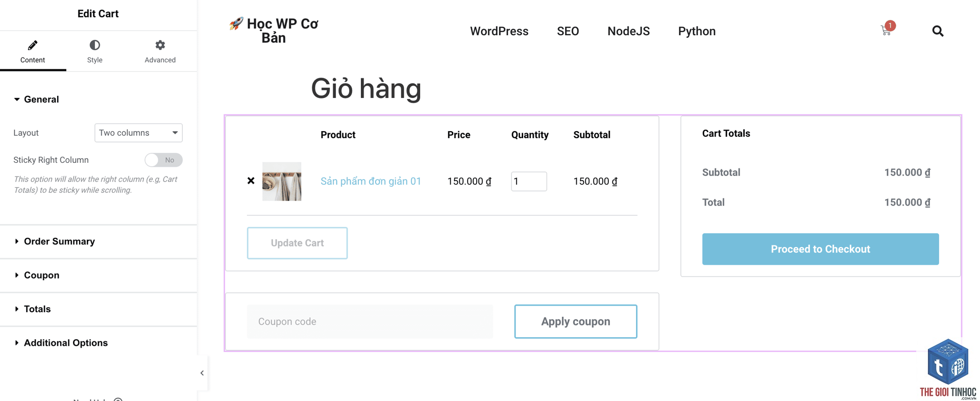The height and width of the screenshot is (401, 980).
Task: Click the Cart Totals heading
Action: (726, 134)
